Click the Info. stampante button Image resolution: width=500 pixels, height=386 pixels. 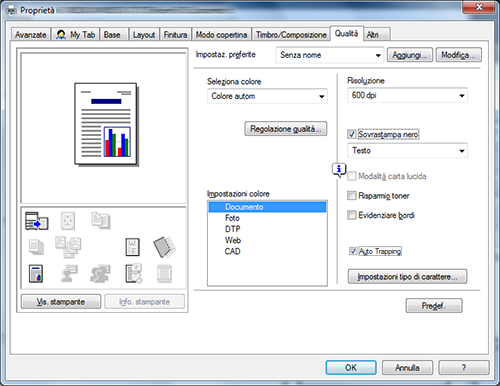144,302
